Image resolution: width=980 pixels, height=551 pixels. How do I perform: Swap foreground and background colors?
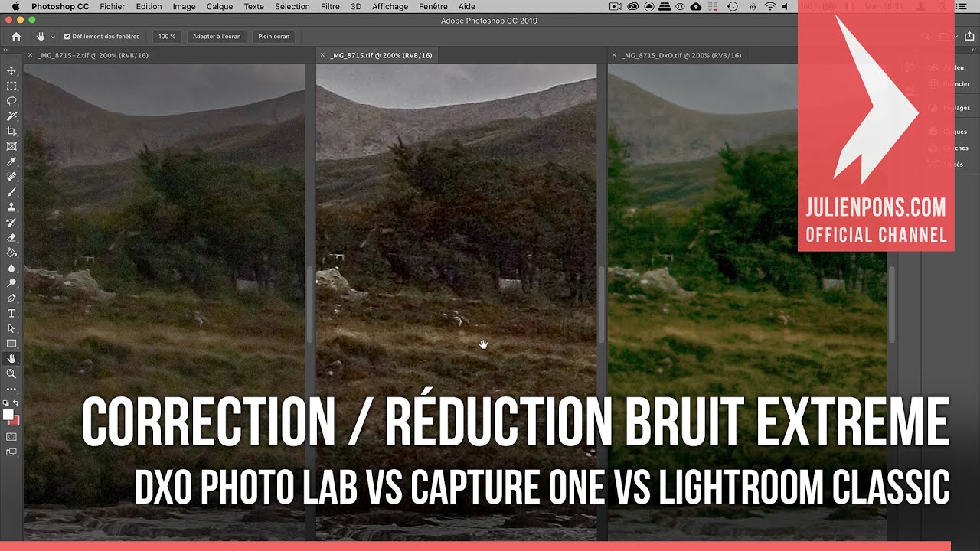pos(16,403)
